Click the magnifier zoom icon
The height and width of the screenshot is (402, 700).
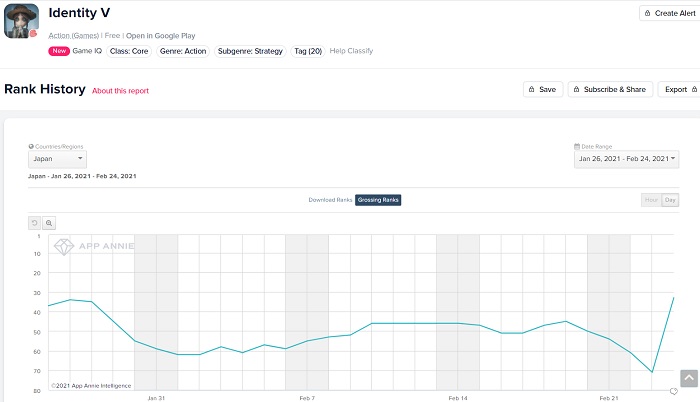[x=49, y=223]
